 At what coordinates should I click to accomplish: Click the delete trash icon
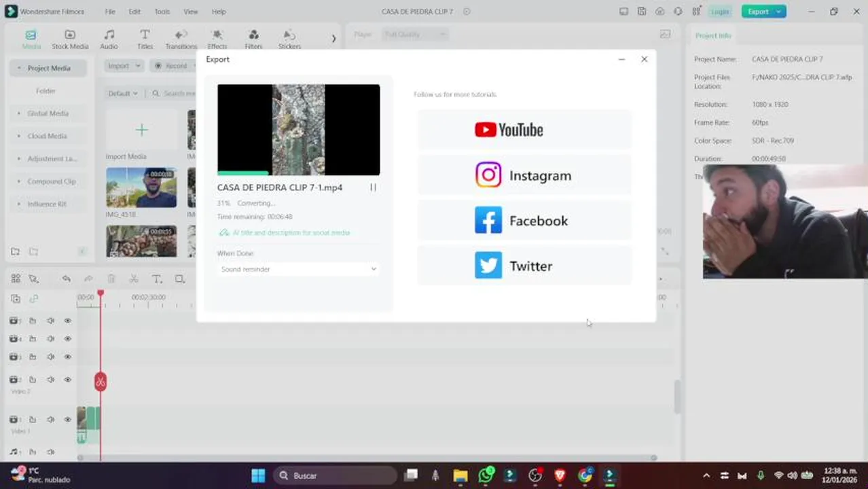click(x=111, y=279)
